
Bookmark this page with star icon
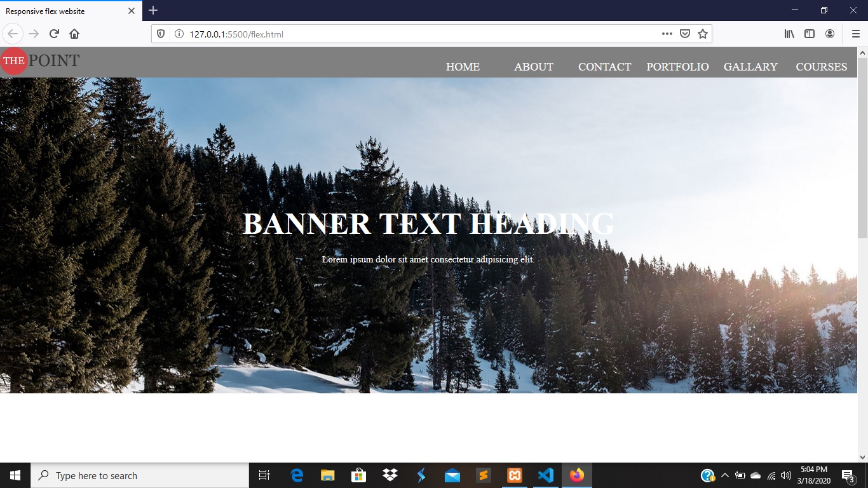pyautogui.click(x=702, y=34)
